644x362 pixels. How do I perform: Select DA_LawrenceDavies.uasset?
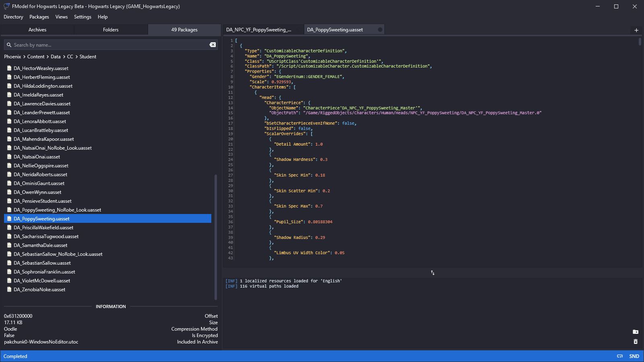[x=107, y=104]
